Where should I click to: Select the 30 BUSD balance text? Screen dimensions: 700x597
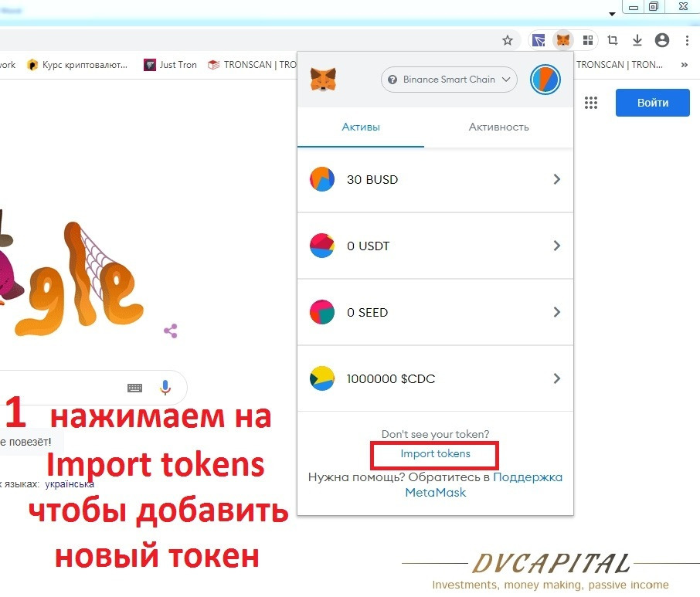[x=372, y=179]
